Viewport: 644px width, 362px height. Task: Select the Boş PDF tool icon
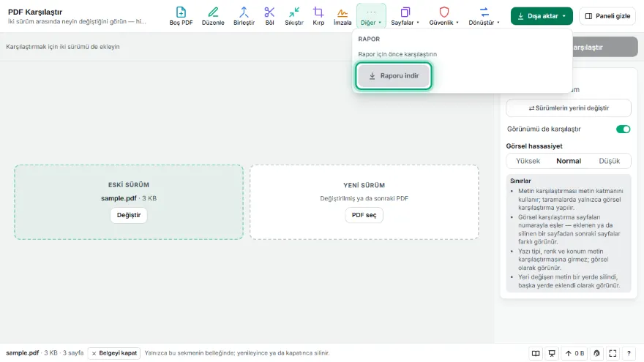point(181,16)
